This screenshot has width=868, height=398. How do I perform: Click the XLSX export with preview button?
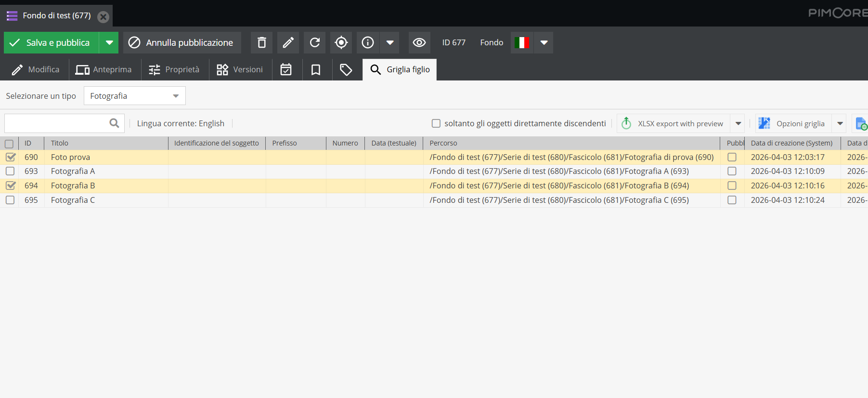[x=674, y=123]
